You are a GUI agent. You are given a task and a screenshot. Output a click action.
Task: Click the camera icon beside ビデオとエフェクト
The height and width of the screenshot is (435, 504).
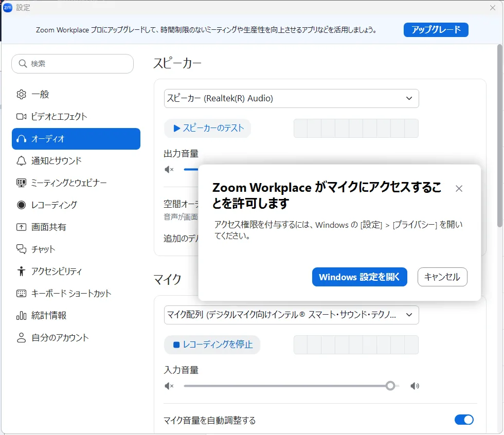(x=21, y=117)
